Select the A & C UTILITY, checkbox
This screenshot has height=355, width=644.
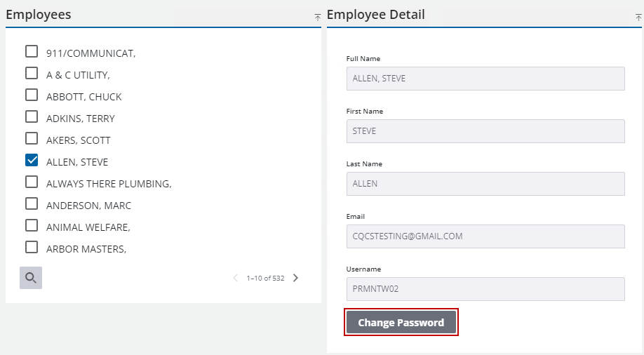(x=32, y=73)
